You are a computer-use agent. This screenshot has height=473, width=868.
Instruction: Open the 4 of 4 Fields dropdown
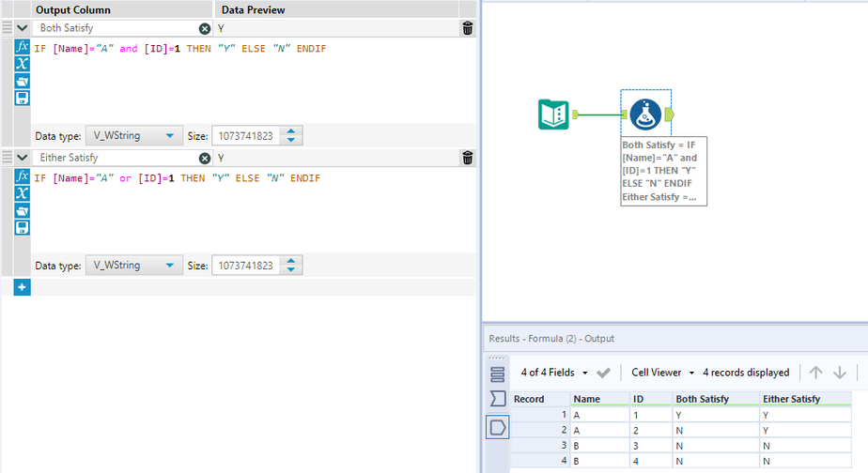click(x=553, y=373)
